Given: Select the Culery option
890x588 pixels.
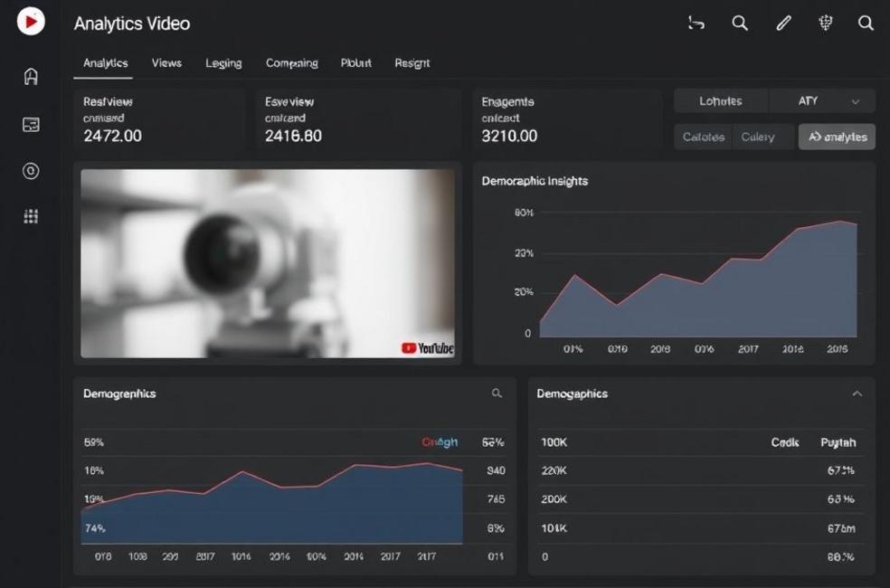Looking at the screenshot, I should point(757,137).
